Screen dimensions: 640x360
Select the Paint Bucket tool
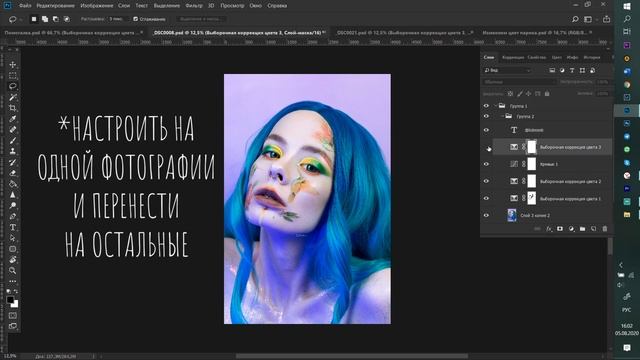tap(13, 184)
